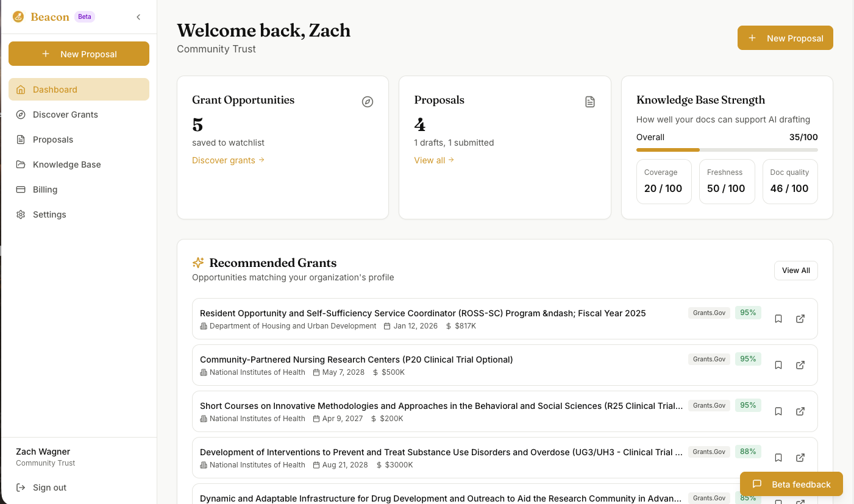Select the Proposals icon in the sidebar
Screen dimensions: 854x504
21,139
